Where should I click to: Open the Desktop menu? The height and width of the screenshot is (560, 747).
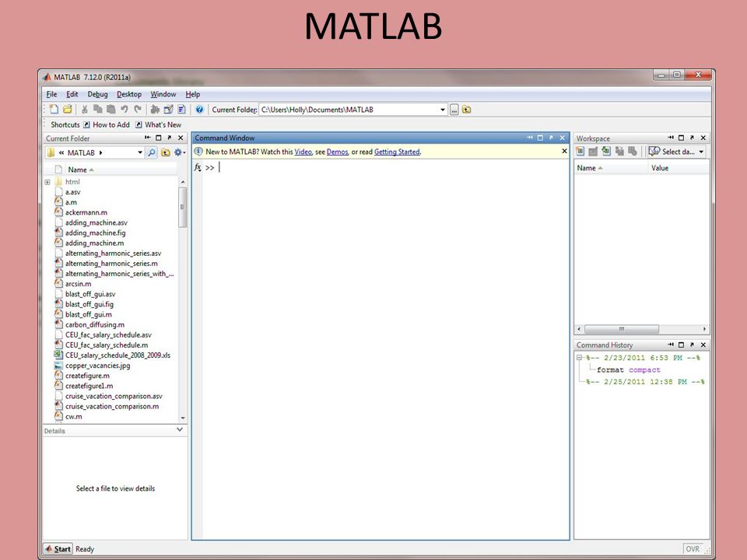pyautogui.click(x=129, y=94)
